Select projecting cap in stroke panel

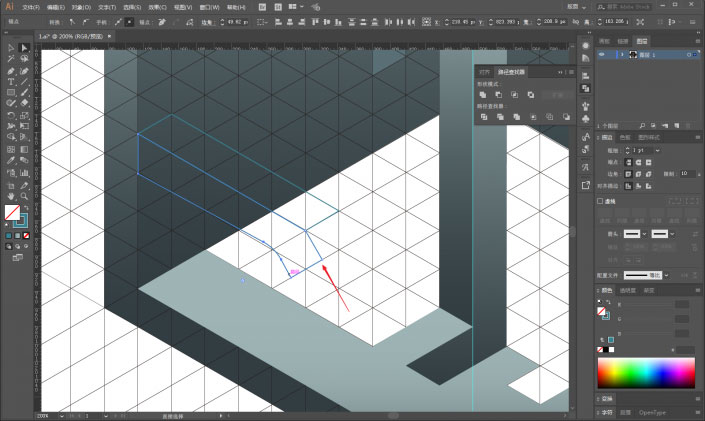[x=648, y=162]
